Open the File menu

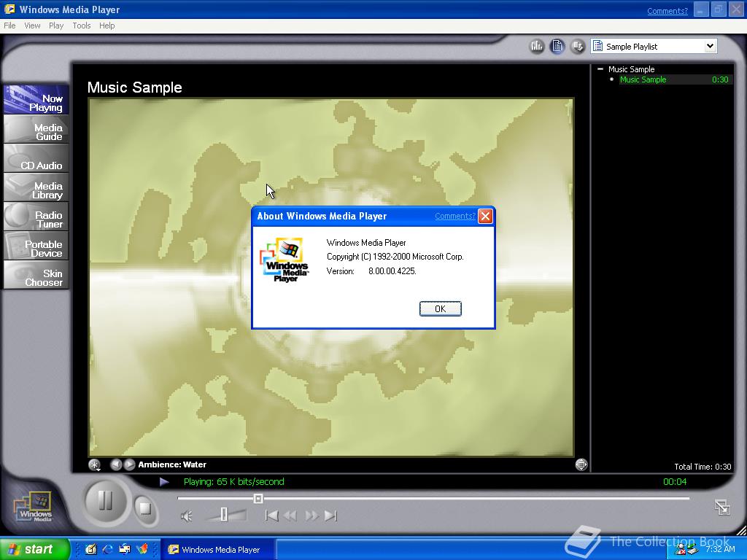coord(9,26)
